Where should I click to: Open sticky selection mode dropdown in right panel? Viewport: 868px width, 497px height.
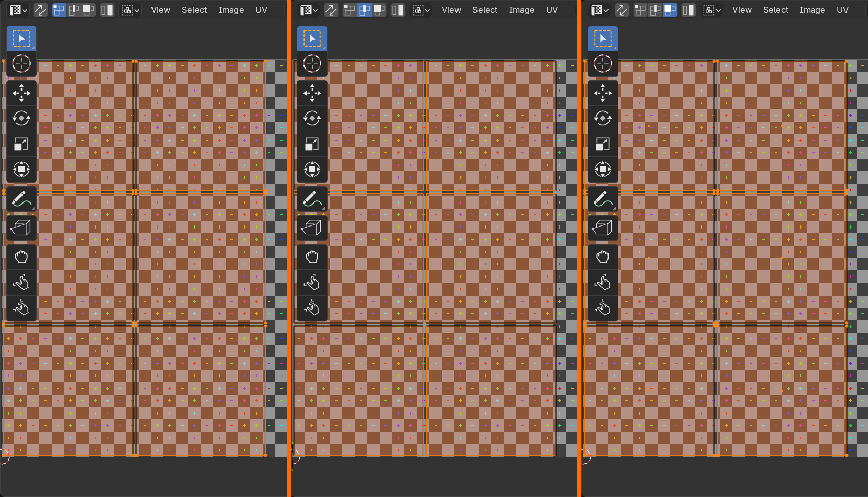711,10
